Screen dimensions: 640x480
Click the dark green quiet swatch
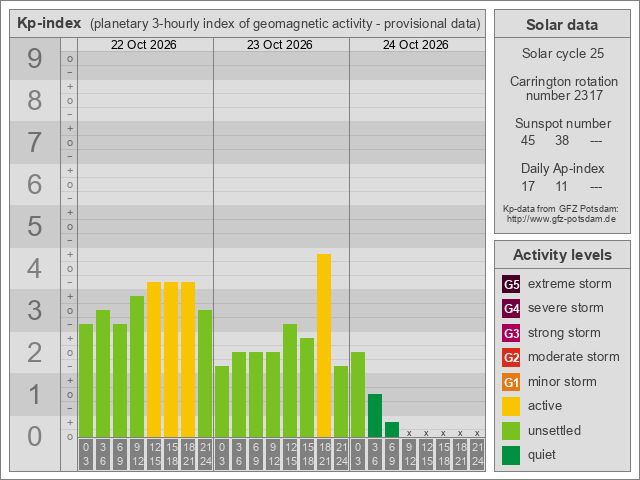[511, 456]
